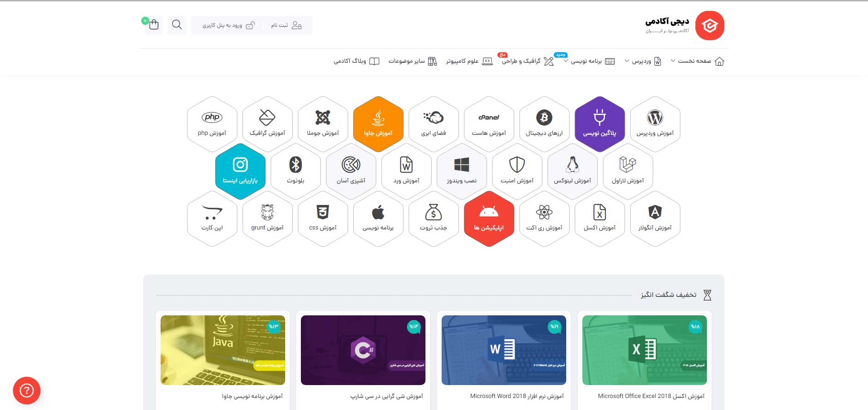Open وبلاگ آکادمی menu item
Viewport: 868px width, 410px height.
(x=356, y=61)
